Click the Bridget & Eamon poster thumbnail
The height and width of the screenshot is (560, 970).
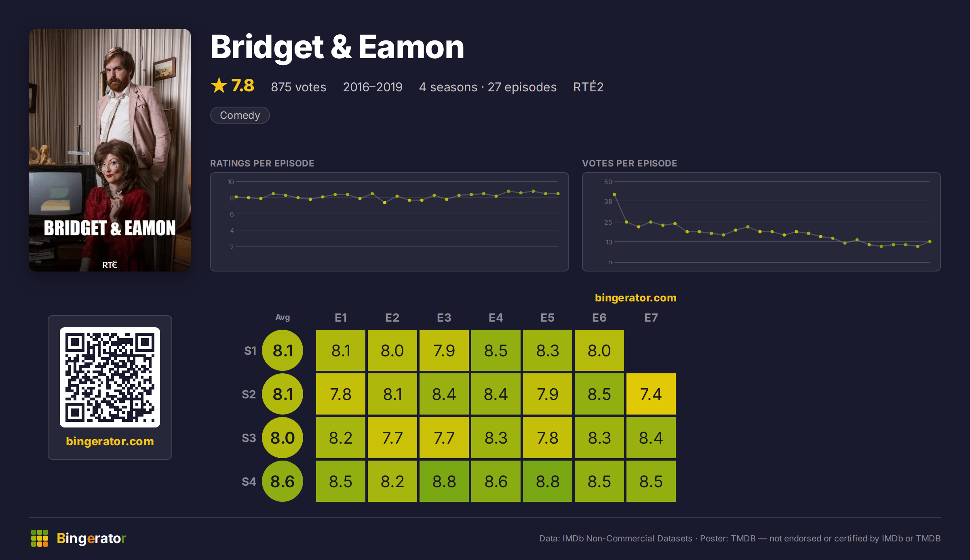110,150
